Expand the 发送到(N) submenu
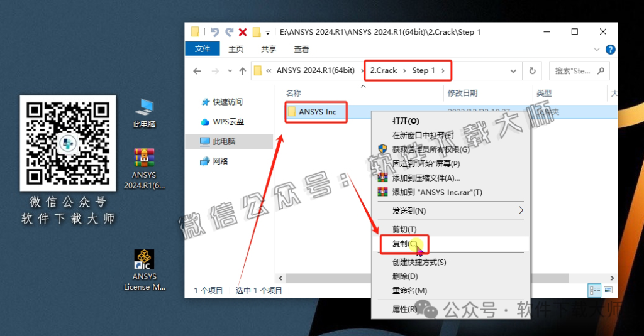 coord(450,210)
